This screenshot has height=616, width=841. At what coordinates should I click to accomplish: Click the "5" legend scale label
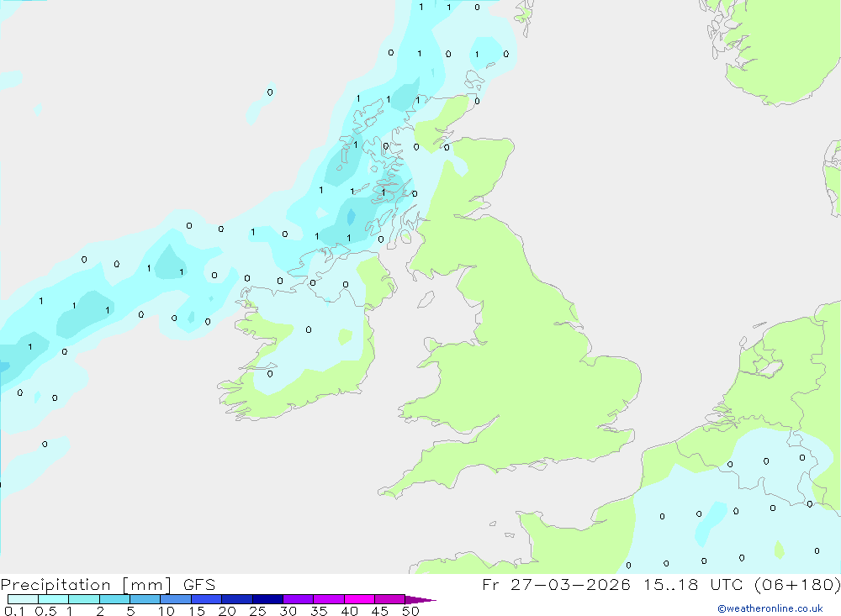click(x=130, y=611)
